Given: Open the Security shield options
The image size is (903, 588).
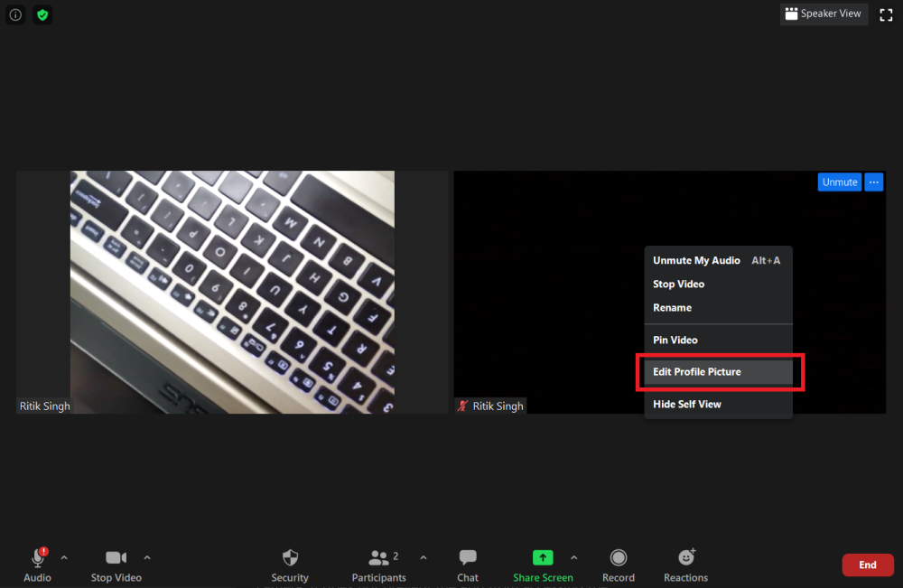Looking at the screenshot, I should pyautogui.click(x=290, y=565).
